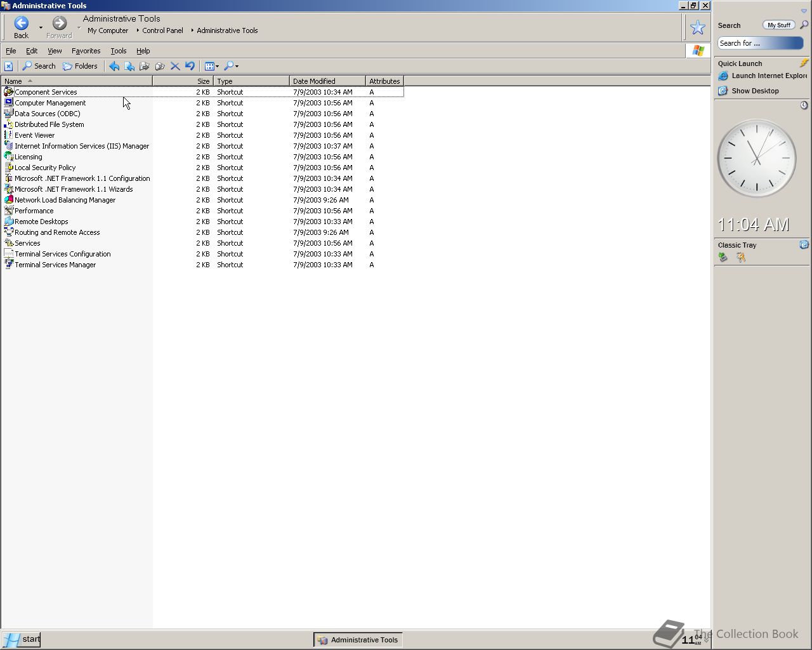Click the third folder-with-arrow toolbar icon
This screenshot has height=650, width=812.
pyautogui.click(x=160, y=66)
